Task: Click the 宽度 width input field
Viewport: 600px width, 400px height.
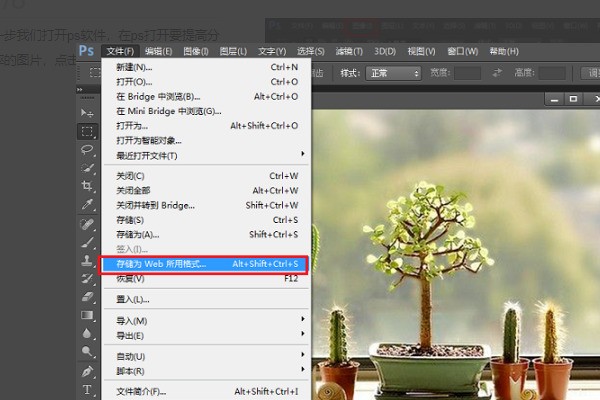Action: pyautogui.click(x=468, y=73)
